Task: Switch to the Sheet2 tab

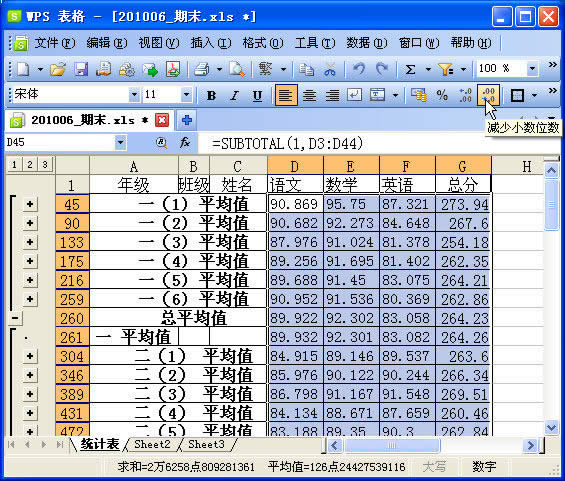Action: pyautogui.click(x=152, y=444)
